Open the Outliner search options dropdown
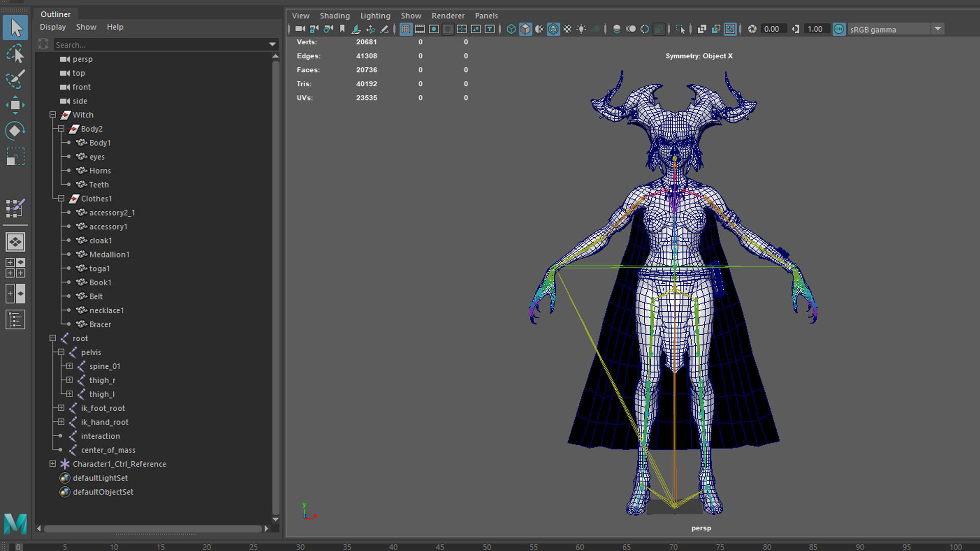Viewport: 980px width, 551px height. point(273,44)
